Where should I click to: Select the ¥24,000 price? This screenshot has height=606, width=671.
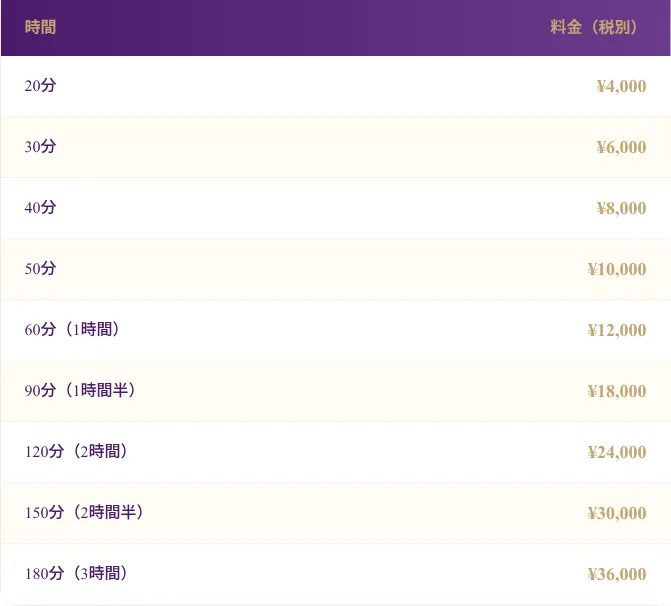(617, 452)
